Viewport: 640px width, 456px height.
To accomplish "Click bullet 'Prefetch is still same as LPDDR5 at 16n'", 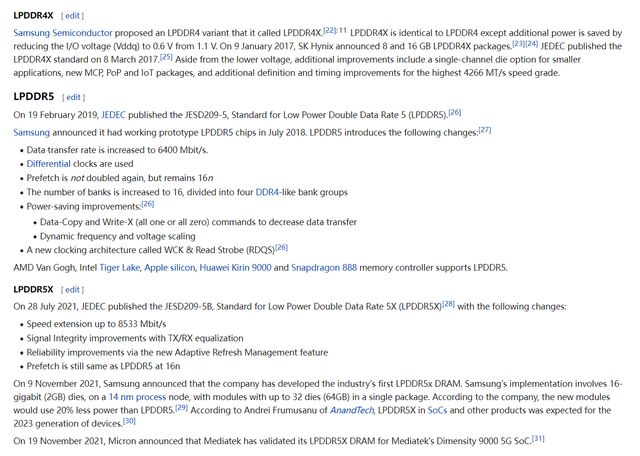I will (x=103, y=366).
